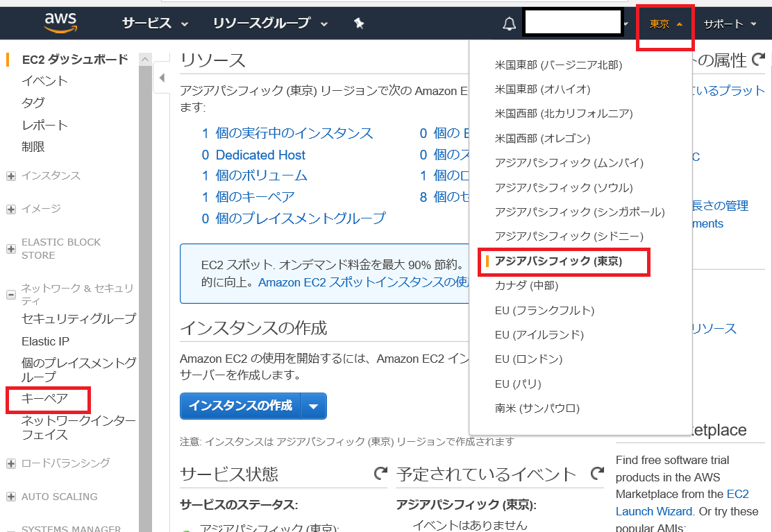Open the notifications bell icon
Image resolution: width=772 pixels, height=532 pixels.
point(509,24)
